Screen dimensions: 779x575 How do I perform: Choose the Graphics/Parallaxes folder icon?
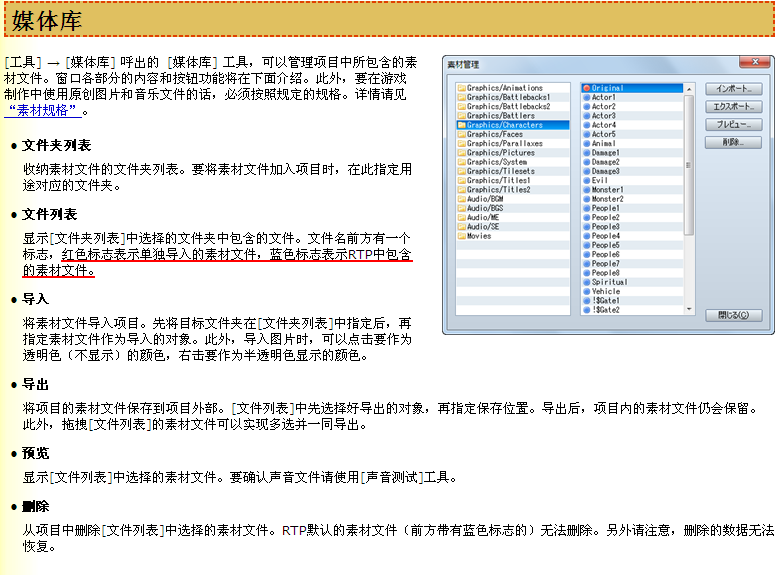[x=461, y=144]
